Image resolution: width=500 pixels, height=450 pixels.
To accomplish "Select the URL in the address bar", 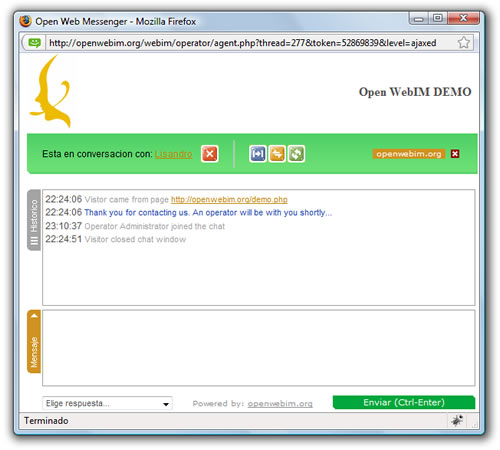I will pos(243,43).
